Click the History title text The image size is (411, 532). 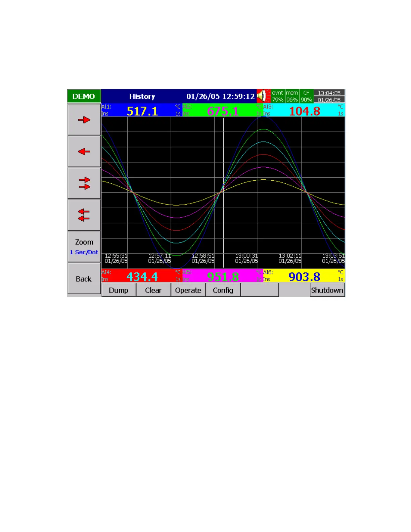pyautogui.click(x=142, y=96)
